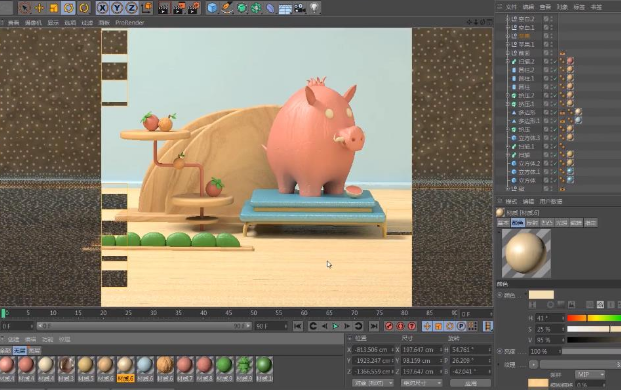Open the ProRender viewport menu
The height and width of the screenshot is (390, 621).
coord(130,23)
